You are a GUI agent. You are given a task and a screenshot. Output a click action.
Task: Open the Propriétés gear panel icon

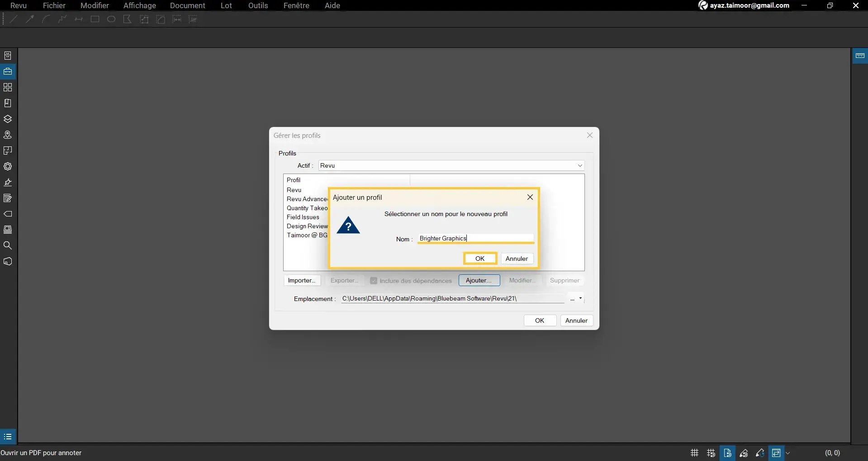pos(8,166)
